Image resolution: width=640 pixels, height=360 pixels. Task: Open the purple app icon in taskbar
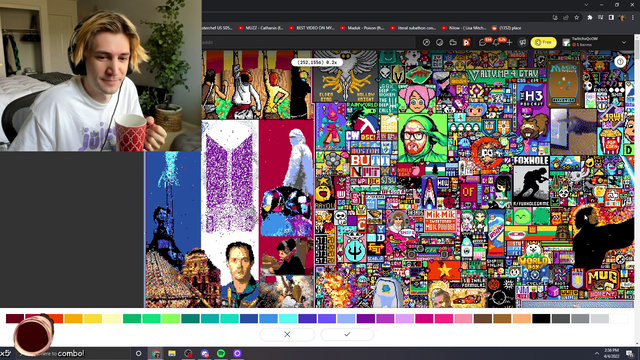237,353
